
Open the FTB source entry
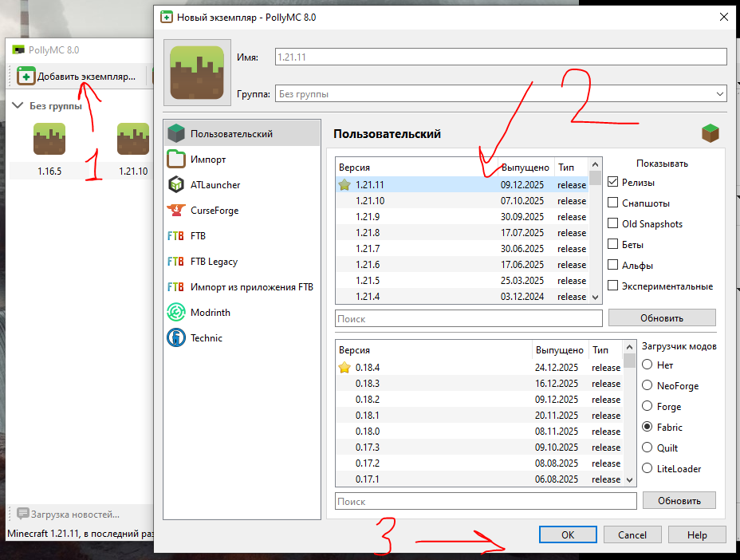coord(242,235)
